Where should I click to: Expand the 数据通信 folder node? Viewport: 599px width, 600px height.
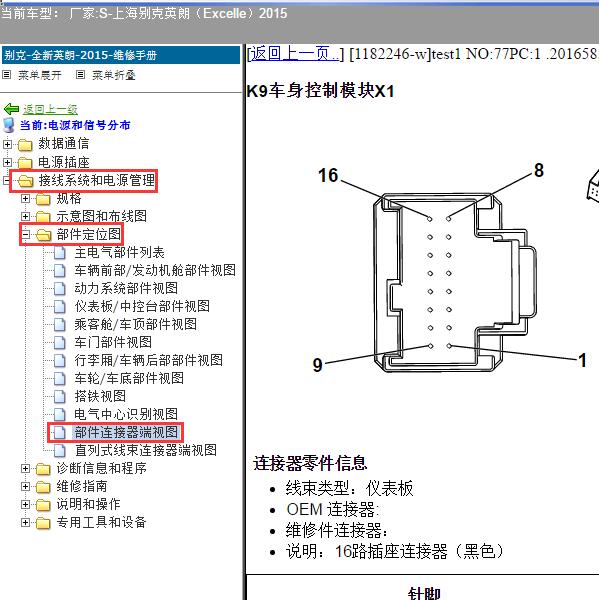tap(7, 144)
